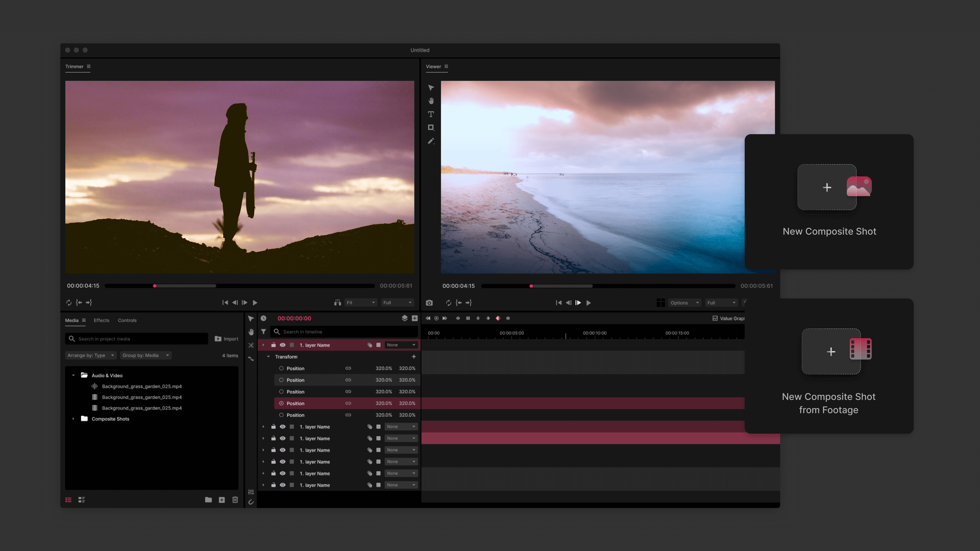Play the clip in the Trimmer
This screenshot has width=980, height=551.
[x=255, y=303]
